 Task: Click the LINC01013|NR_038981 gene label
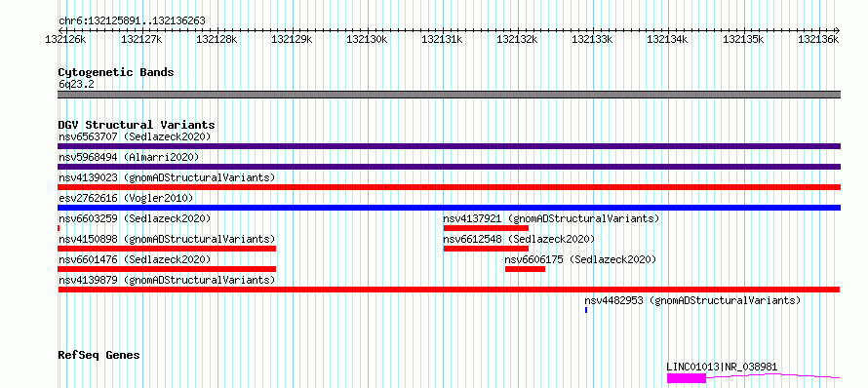tap(722, 367)
